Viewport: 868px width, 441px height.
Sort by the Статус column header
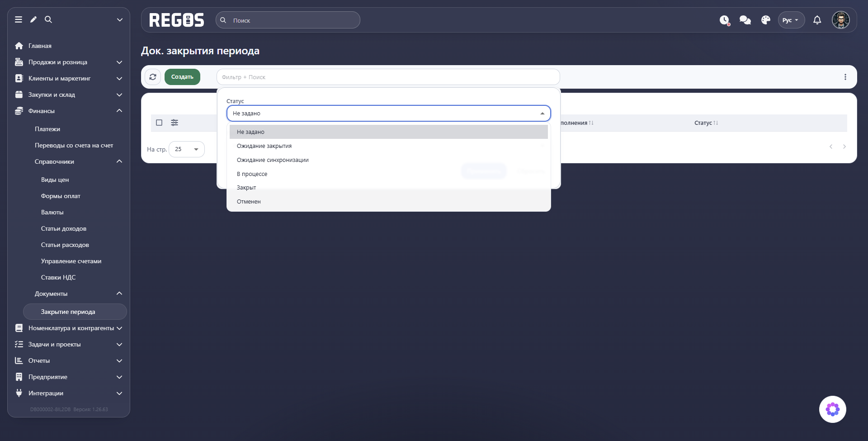706,123
